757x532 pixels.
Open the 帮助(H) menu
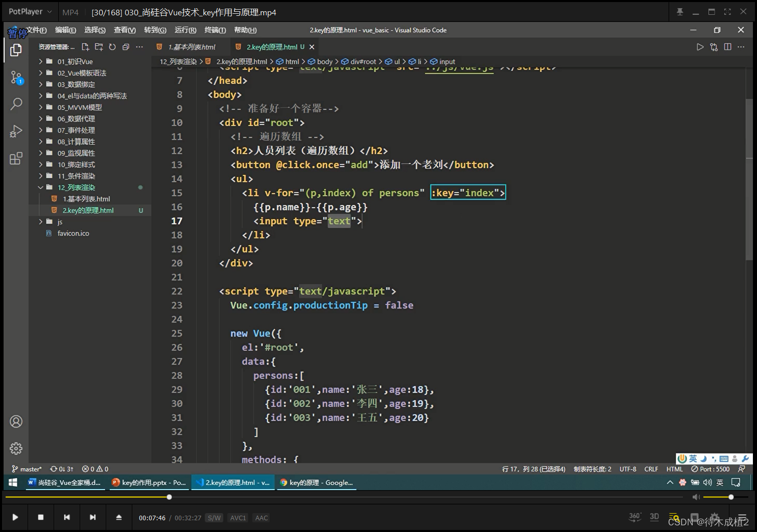(245, 30)
